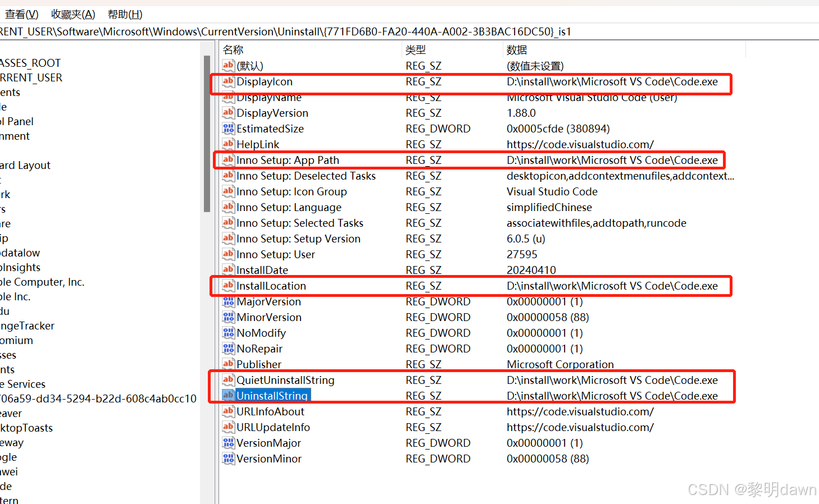
Task: Open the 收藏夹(A) favorites menu
Action: (x=73, y=14)
